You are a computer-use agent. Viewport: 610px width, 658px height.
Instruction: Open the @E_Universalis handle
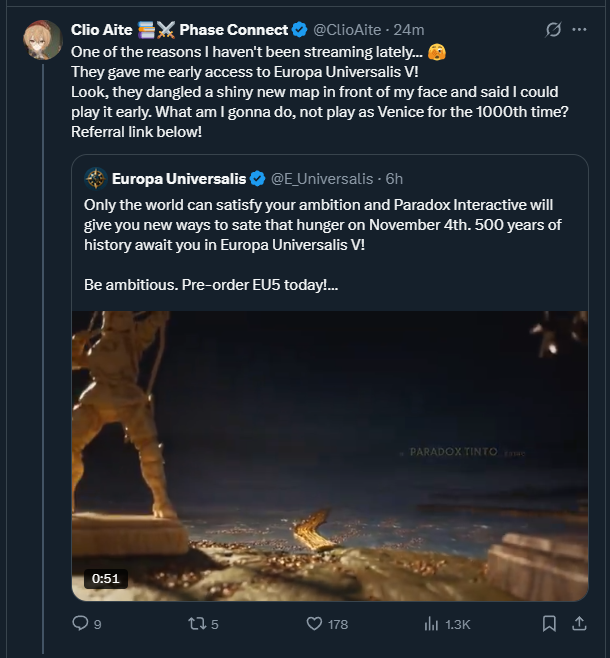pos(320,179)
